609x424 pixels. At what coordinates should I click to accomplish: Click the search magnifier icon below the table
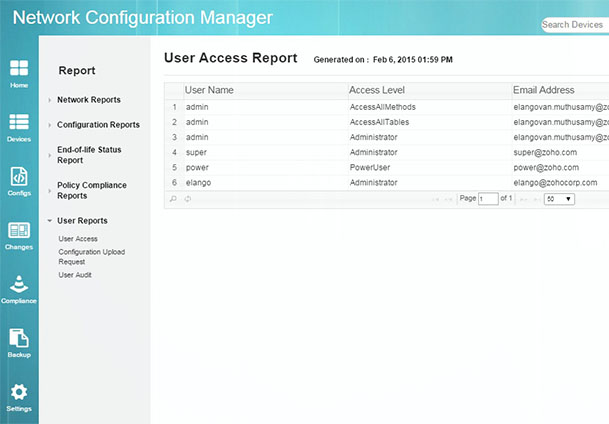click(173, 199)
